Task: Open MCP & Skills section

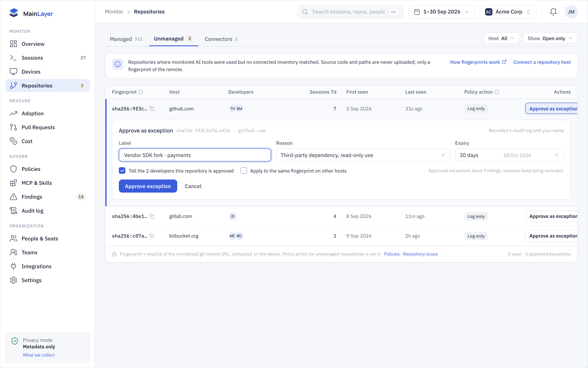Action: (x=47, y=183)
